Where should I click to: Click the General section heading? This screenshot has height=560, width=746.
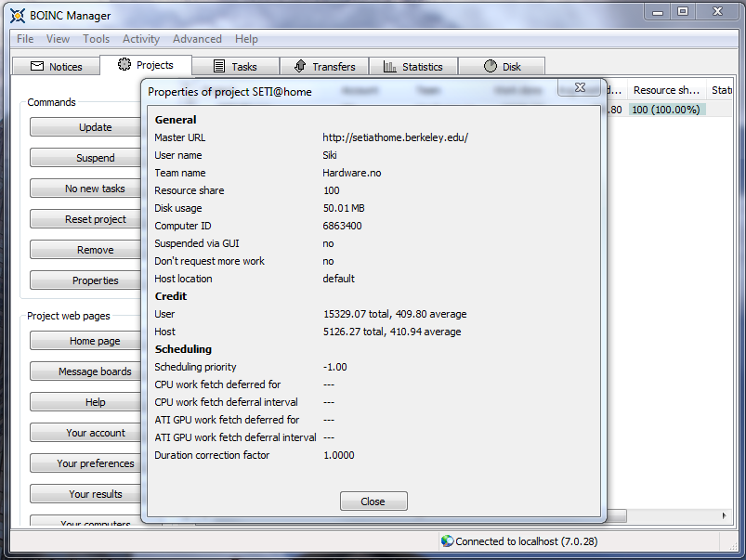coord(176,120)
